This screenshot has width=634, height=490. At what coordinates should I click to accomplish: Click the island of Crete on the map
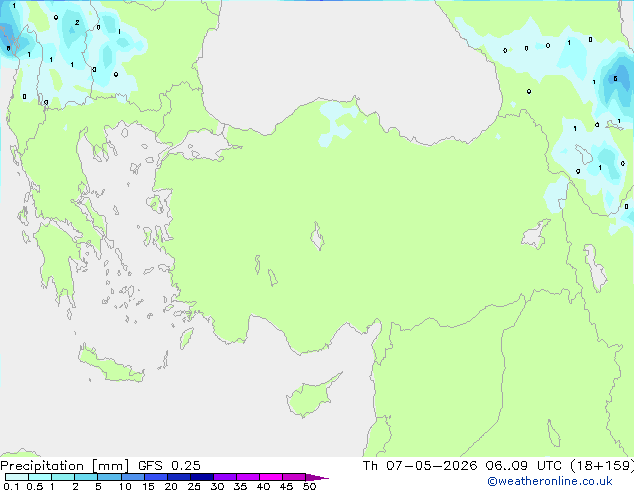(111, 365)
